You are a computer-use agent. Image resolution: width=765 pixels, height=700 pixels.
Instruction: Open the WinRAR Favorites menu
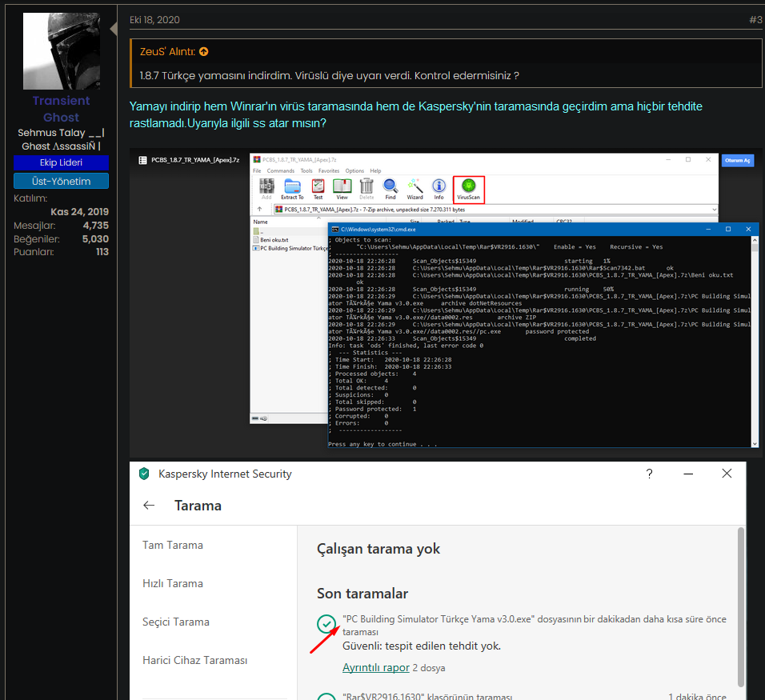click(329, 170)
